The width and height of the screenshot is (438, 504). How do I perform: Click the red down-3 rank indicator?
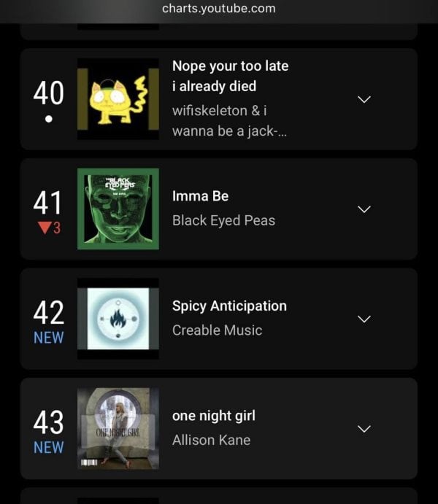(x=49, y=228)
